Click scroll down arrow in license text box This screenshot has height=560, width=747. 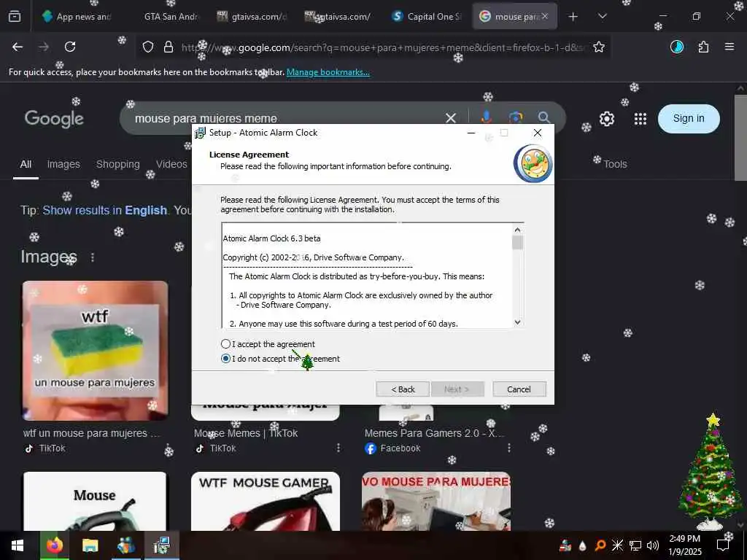[x=517, y=322]
